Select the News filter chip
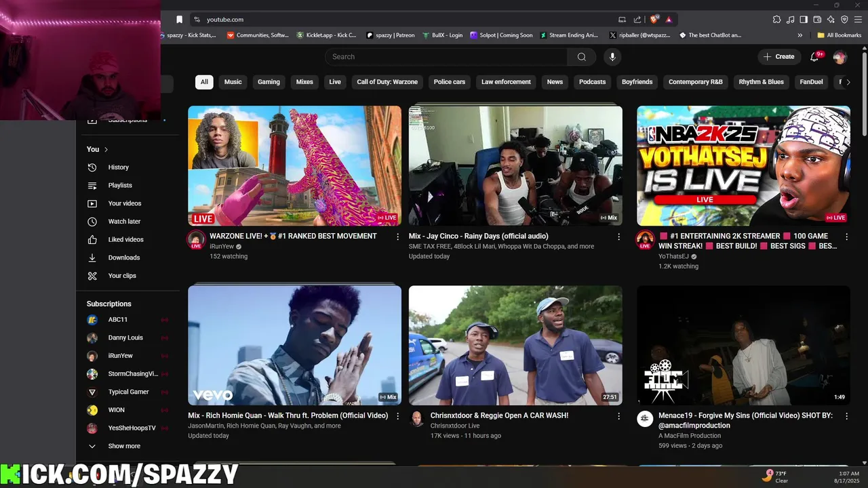This screenshot has width=868, height=488. point(555,82)
